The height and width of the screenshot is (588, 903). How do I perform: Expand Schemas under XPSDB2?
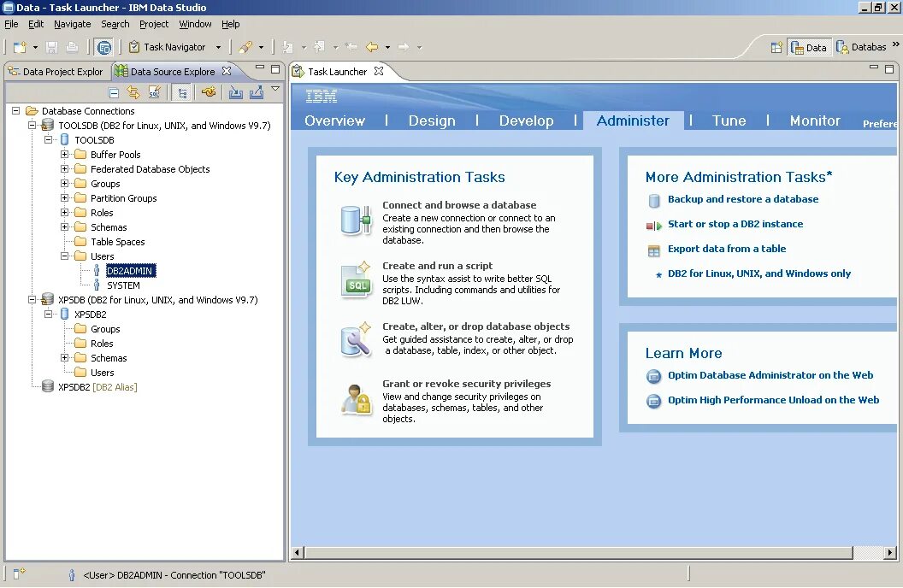pyautogui.click(x=64, y=358)
